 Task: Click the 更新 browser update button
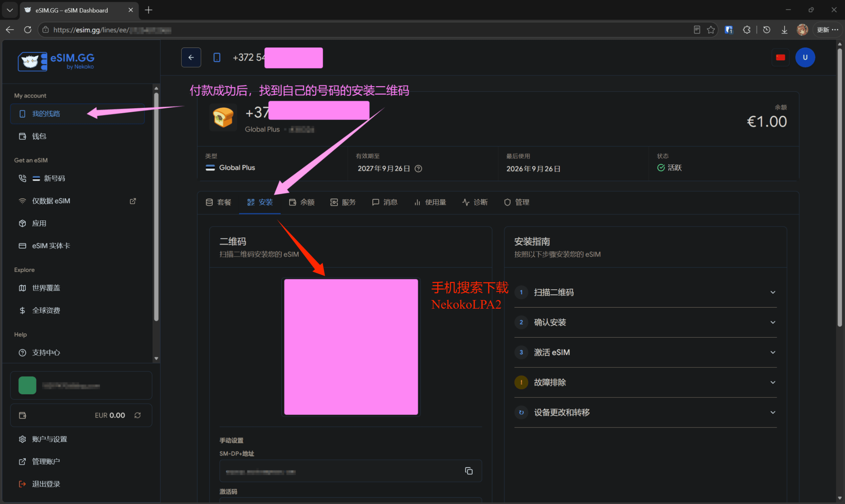click(x=827, y=30)
